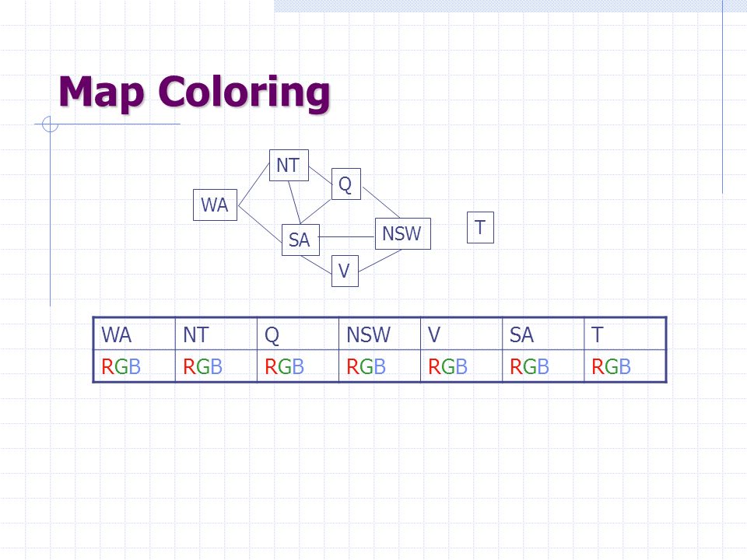Select the SA node box in graph
Image resolution: width=747 pixels, height=560 pixels.
click(300, 240)
